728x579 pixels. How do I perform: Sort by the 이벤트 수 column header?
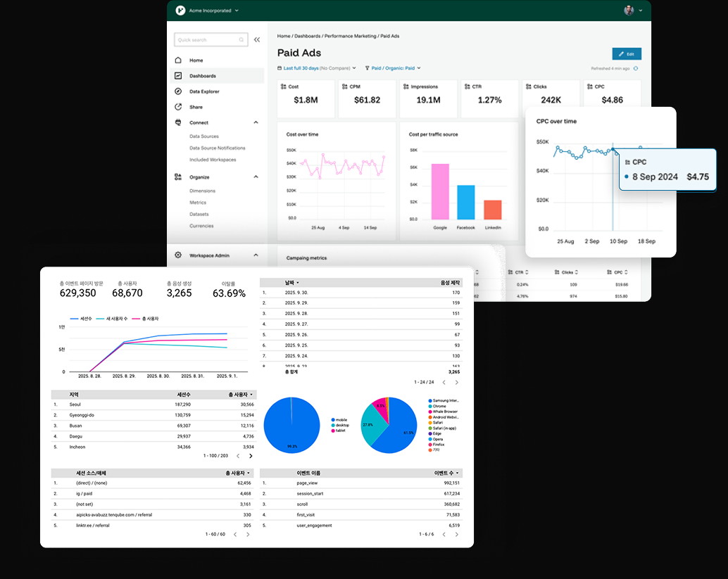(x=446, y=473)
